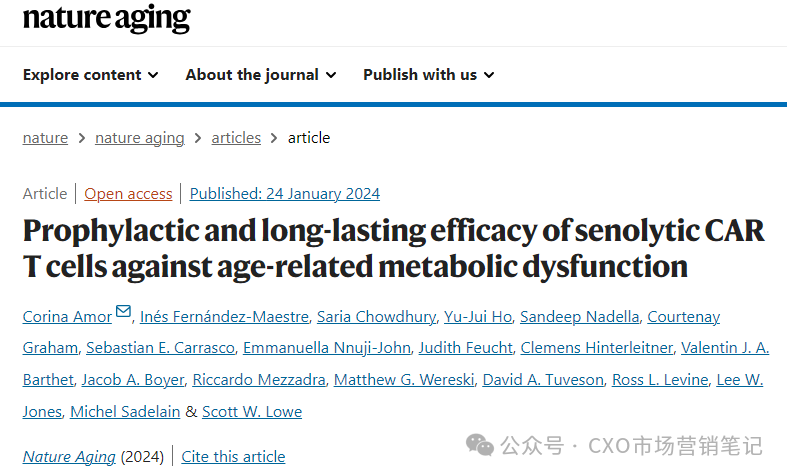This screenshot has height=476, width=787.
Task: Click author Saria Chowdhury
Action: (x=376, y=317)
